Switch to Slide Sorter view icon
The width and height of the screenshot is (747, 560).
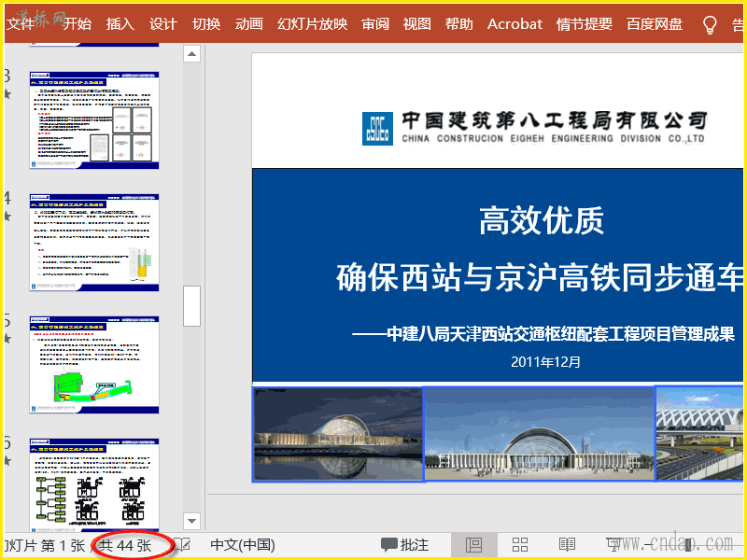520,545
